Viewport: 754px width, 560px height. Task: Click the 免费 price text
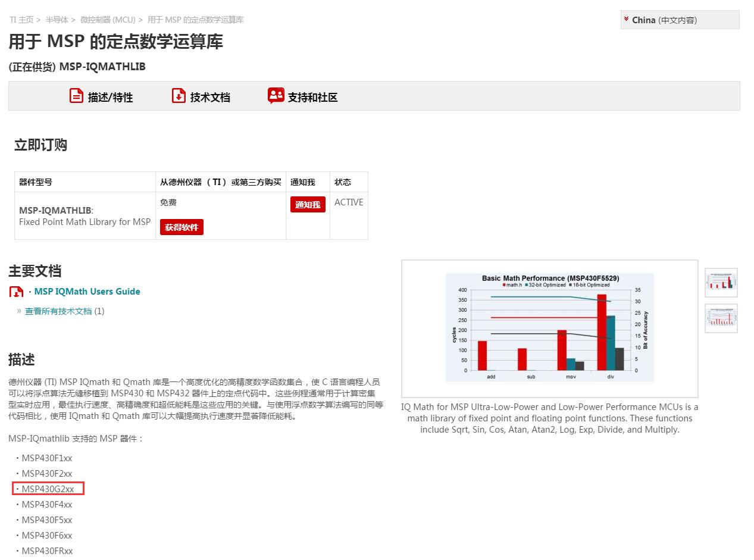tap(168, 202)
